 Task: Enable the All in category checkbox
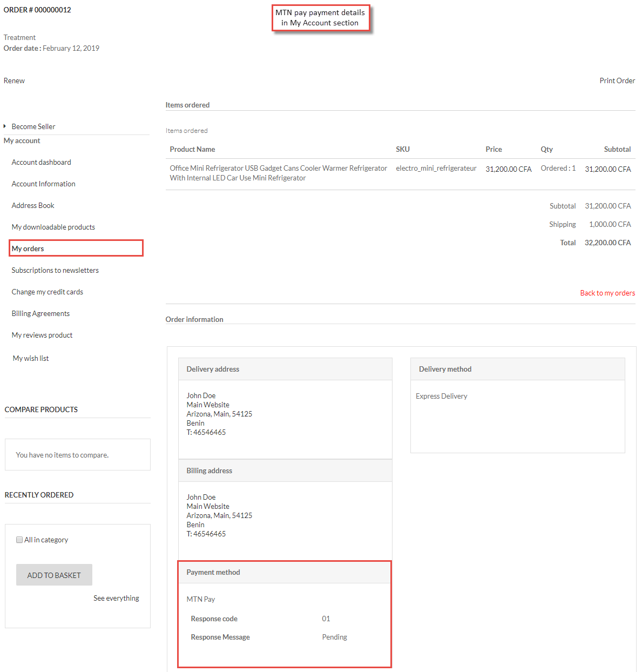point(19,539)
